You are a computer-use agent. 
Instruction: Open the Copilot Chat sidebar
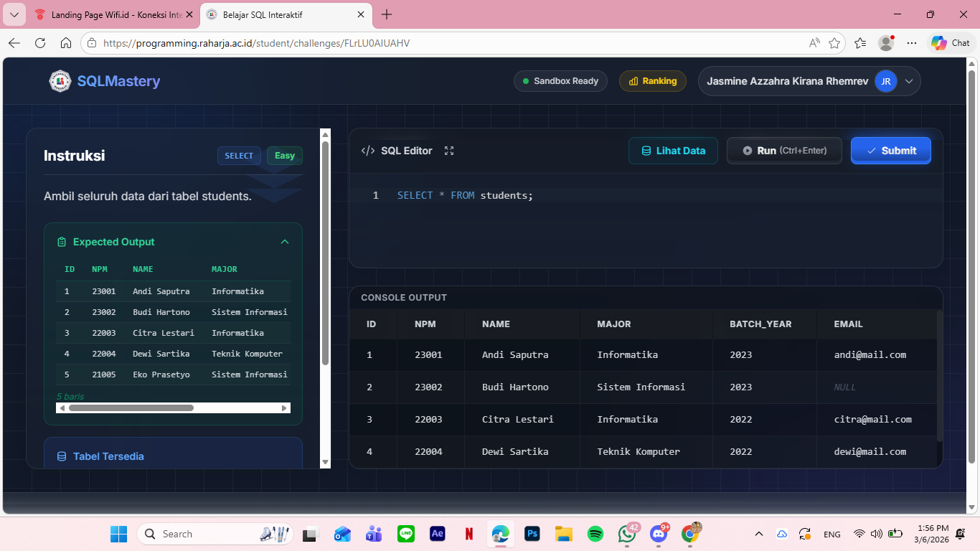(951, 43)
